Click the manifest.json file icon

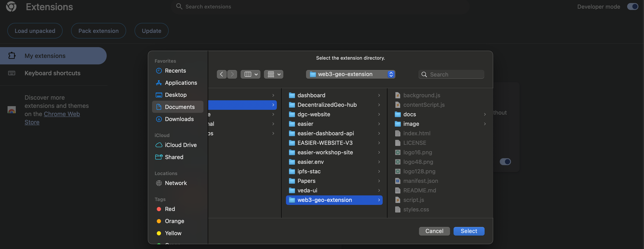[398, 181]
